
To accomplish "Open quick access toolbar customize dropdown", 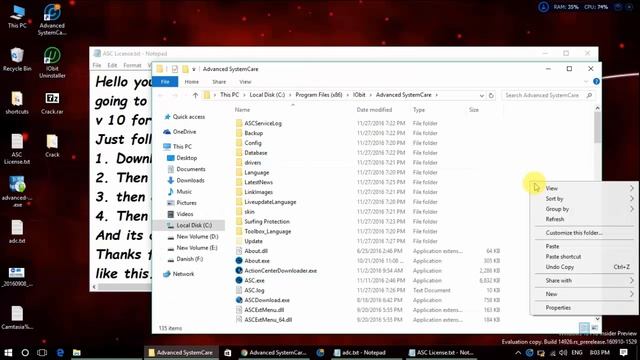I will (x=194, y=69).
